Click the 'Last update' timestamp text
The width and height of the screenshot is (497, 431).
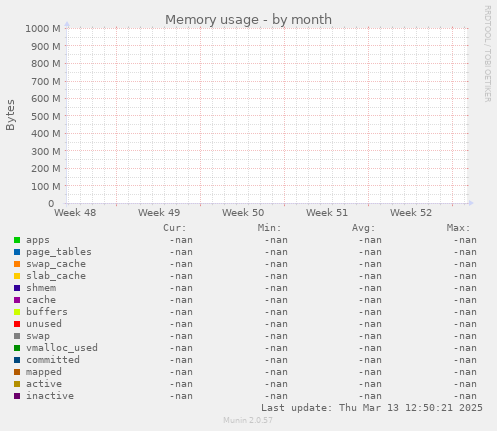372,408
